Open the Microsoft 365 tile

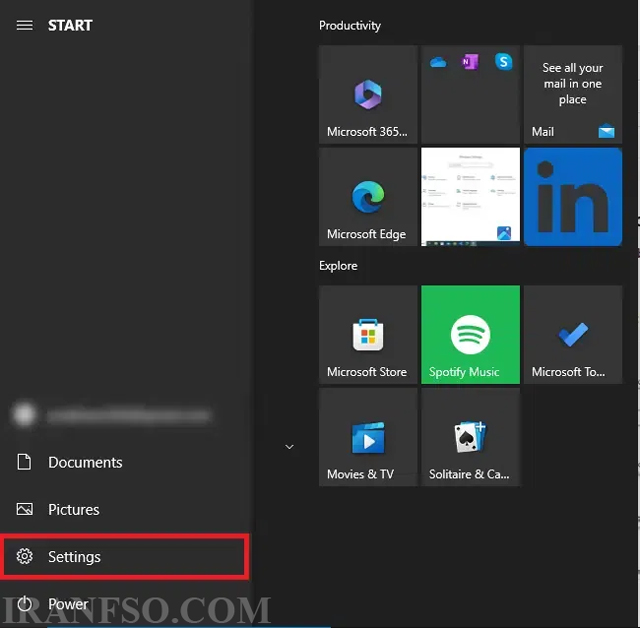click(x=368, y=94)
